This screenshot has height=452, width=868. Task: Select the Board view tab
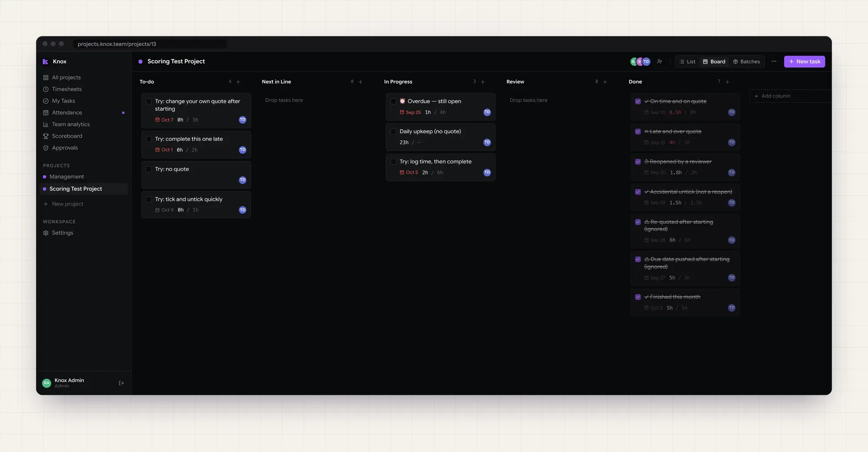pyautogui.click(x=714, y=62)
